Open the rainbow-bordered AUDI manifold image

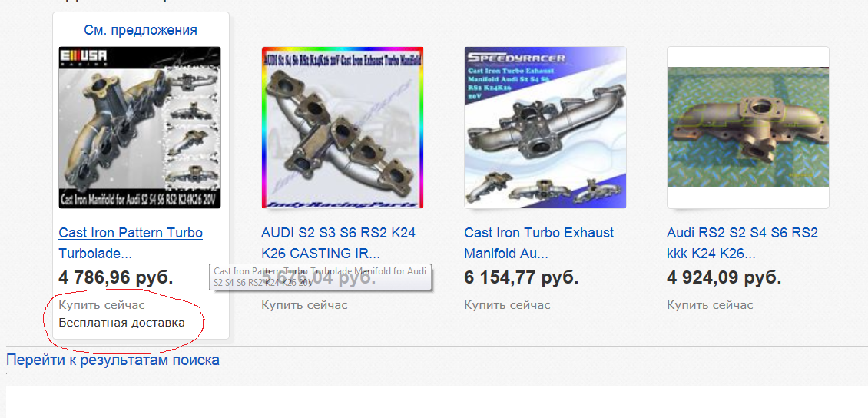point(342,128)
